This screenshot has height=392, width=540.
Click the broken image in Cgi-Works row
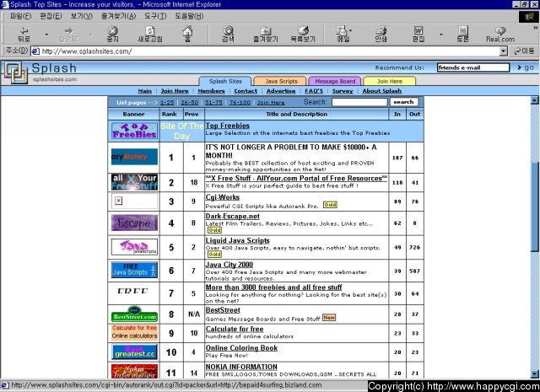tap(118, 201)
